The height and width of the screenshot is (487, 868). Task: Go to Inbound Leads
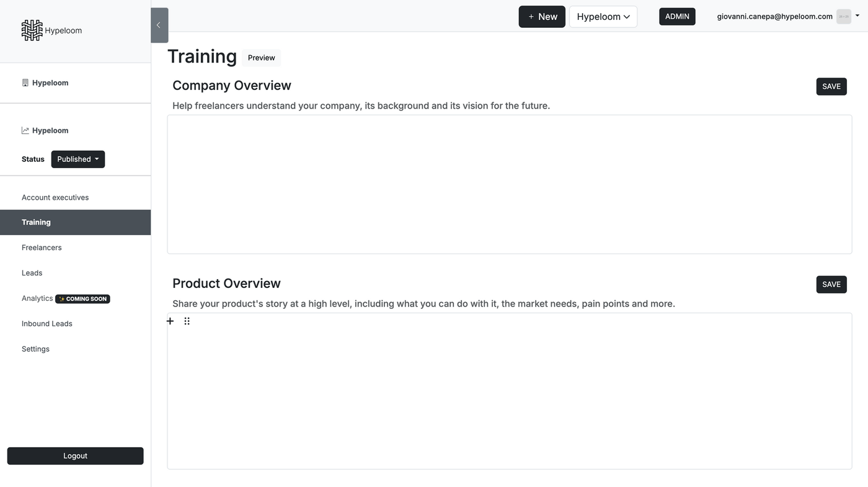47,324
